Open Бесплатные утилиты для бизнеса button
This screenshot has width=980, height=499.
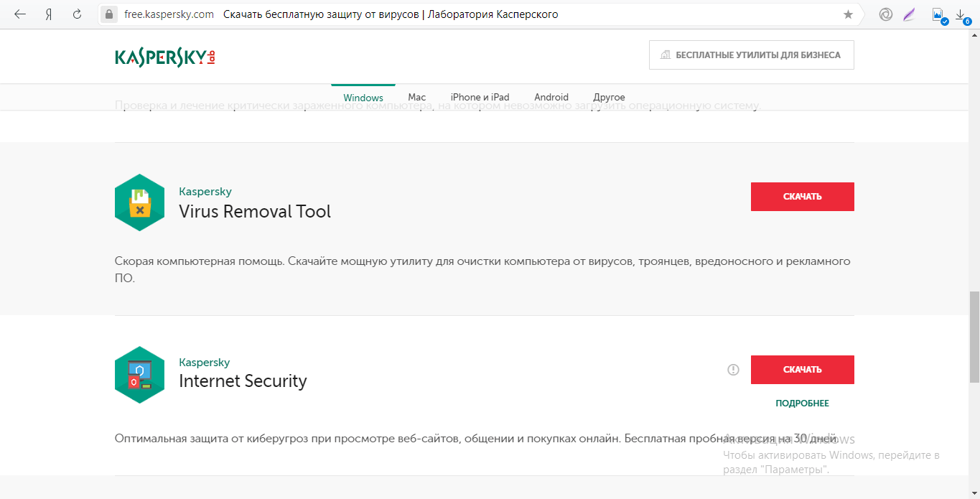point(752,55)
